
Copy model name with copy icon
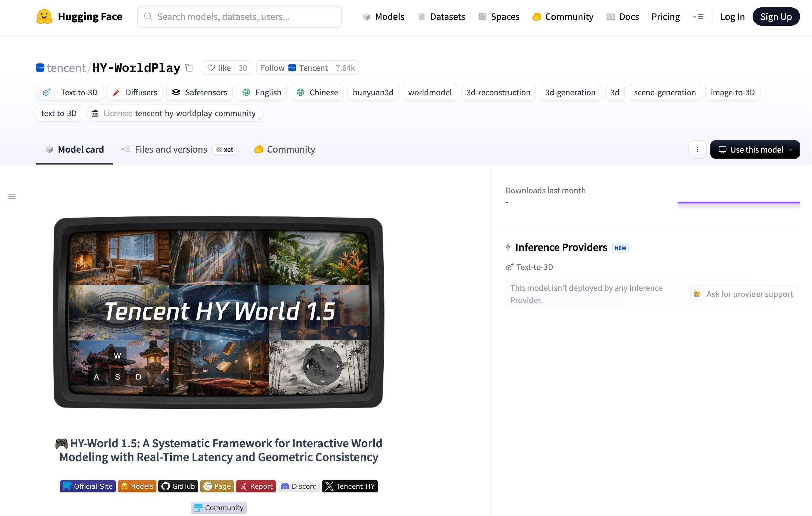[x=189, y=68]
